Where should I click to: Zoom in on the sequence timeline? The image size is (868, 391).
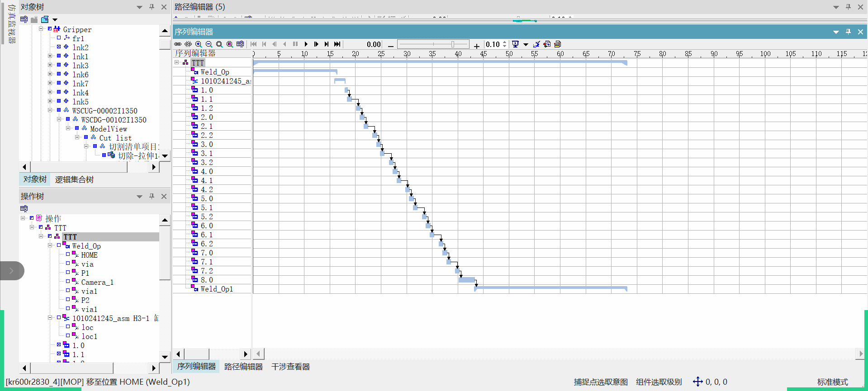click(199, 44)
